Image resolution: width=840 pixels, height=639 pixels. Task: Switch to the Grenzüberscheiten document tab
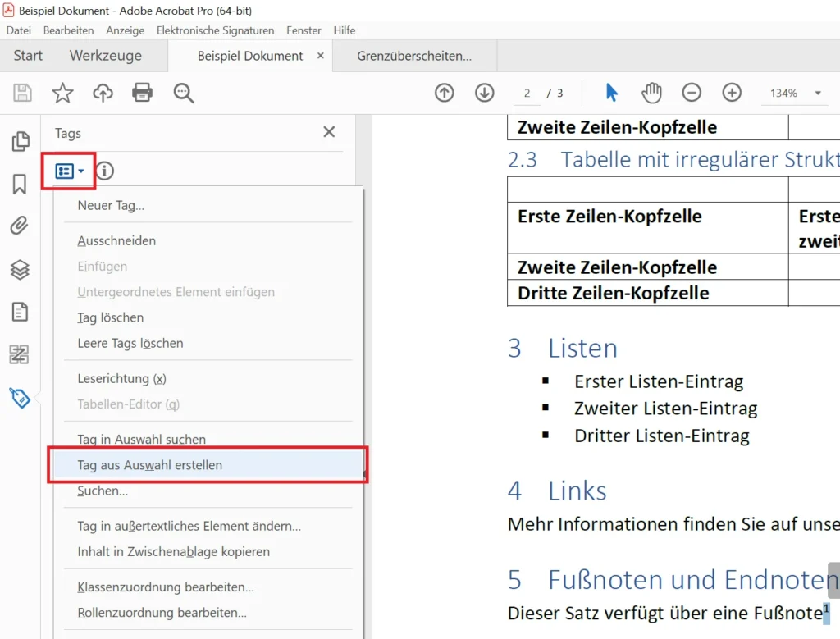[x=414, y=56]
